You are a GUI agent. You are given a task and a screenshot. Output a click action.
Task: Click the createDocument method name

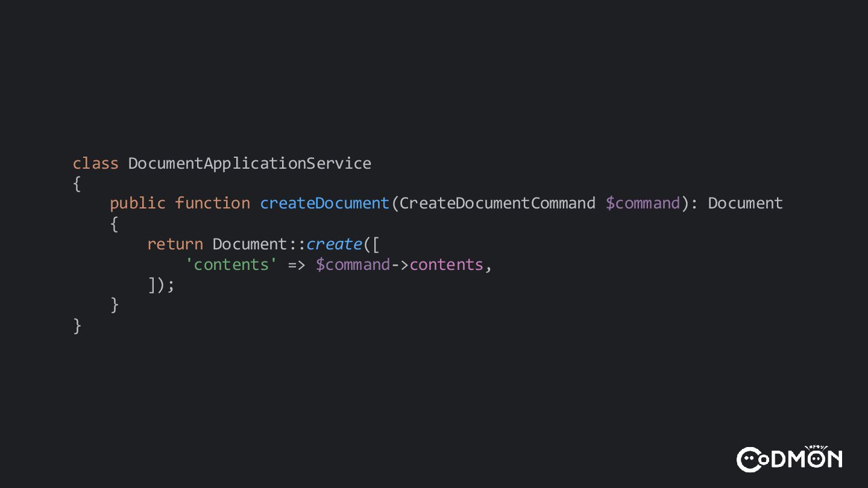(x=325, y=203)
